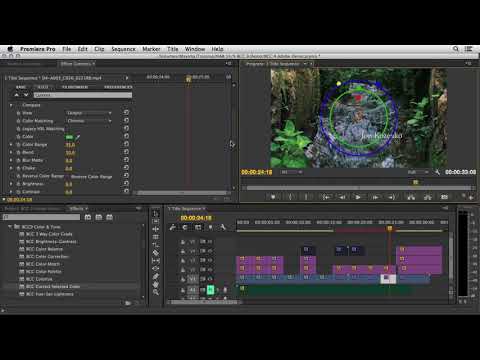The height and width of the screenshot is (360, 480).
Task: Toggle Snap in the timeline header
Action: click(185, 227)
